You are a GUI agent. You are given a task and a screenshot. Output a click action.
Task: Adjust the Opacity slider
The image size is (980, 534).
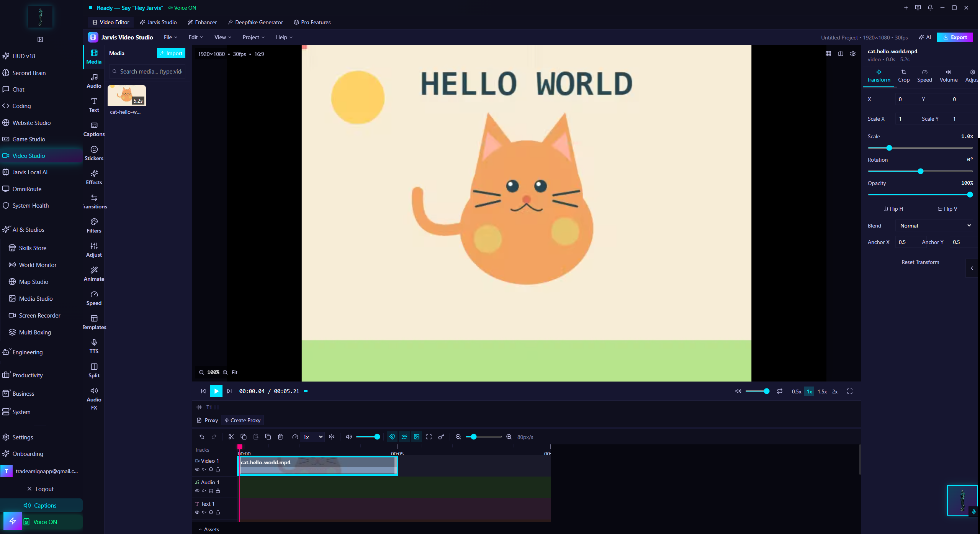920,195
